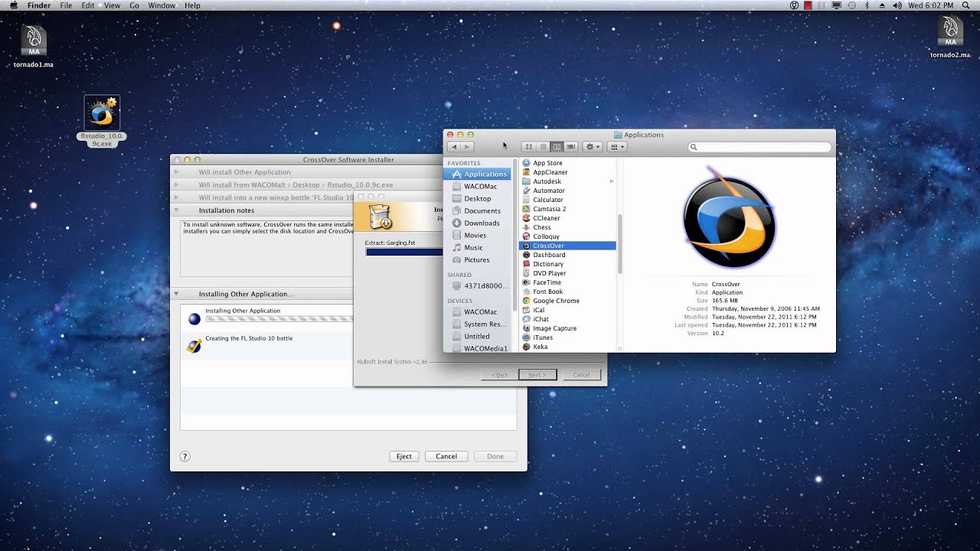Open Finder item arrangement dropdown

click(618, 147)
